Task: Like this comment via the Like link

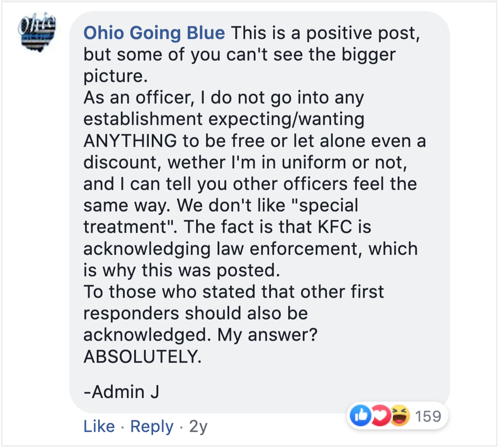Action: click(x=99, y=426)
